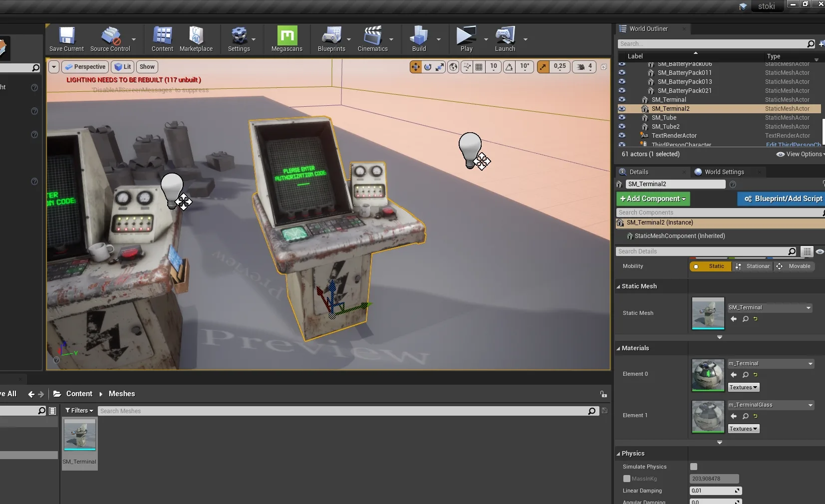825x504 pixels.
Task: Select the SM_Terminal thumbnail in Content Browser
Action: click(x=80, y=435)
